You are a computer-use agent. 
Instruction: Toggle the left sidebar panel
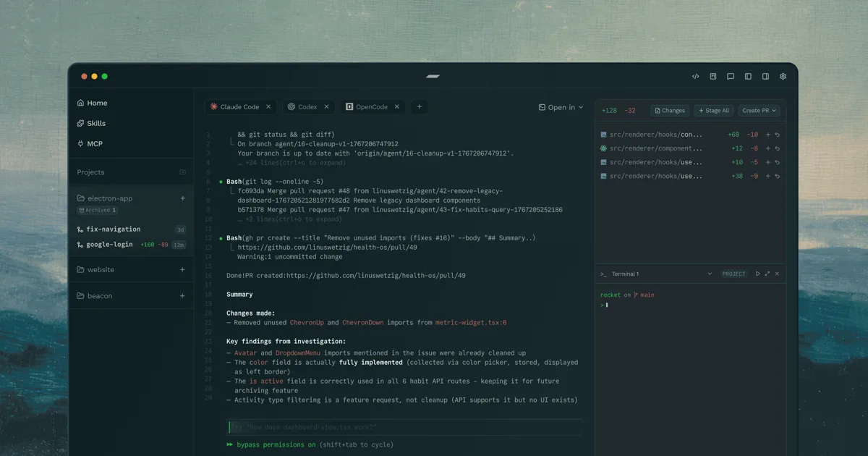coord(748,76)
